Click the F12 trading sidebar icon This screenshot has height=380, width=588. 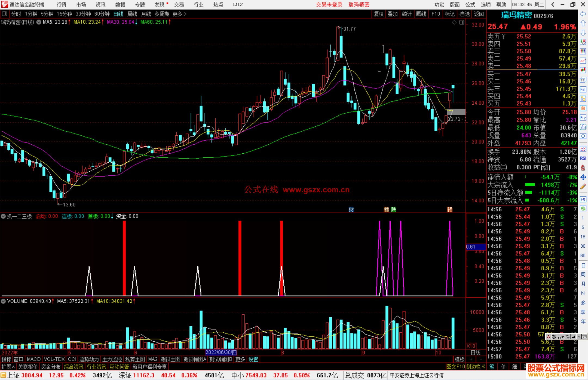coord(583,118)
